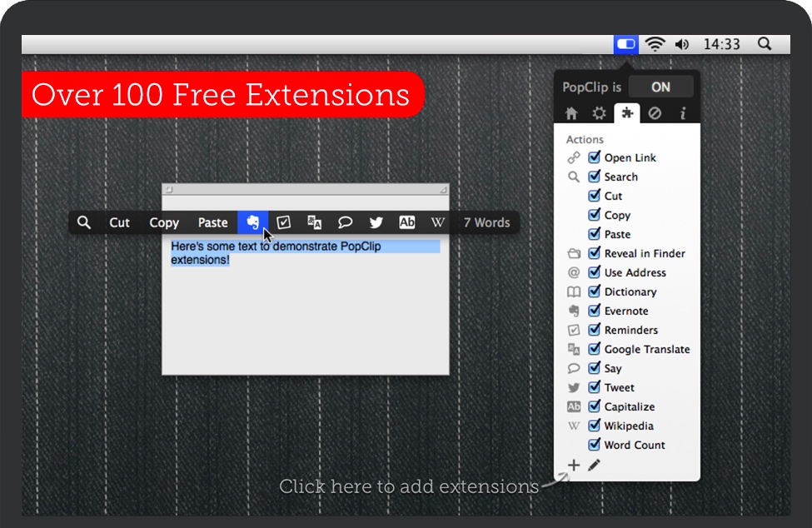Click the Capitalize Ab icon in the PopClip bar
The height and width of the screenshot is (528, 812).
(x=406, y=222)
